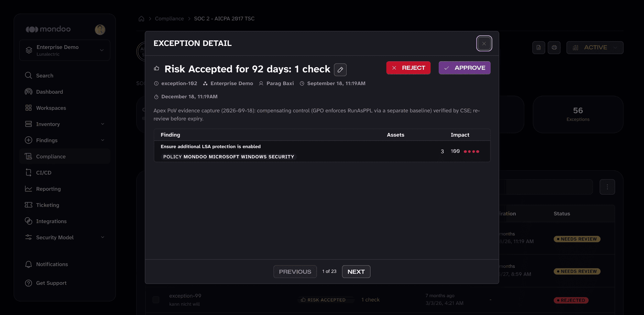Viewport: 644px width, 315px height.
Task: Click the search input behind the dialog
Action: pos(546,187)
